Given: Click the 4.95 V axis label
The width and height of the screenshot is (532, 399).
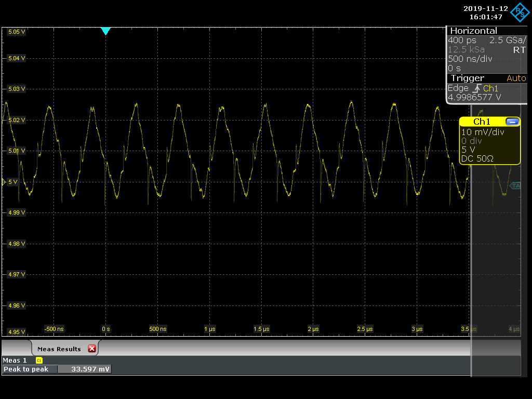Looking at the screenshot, I should tap(16, 332).
